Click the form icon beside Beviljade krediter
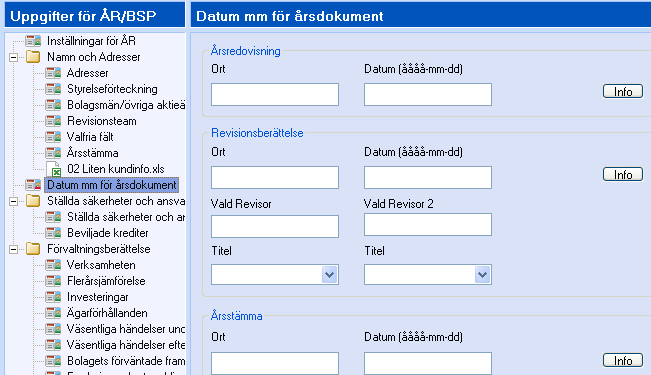This screenshot has width=651, height=375. [x=53, y=233]
